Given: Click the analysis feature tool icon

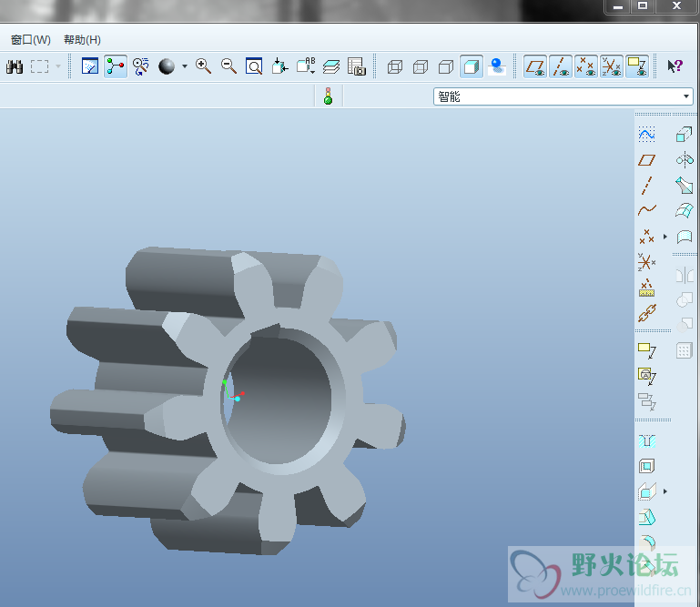Looking at the screenshot, I should 646,288.
